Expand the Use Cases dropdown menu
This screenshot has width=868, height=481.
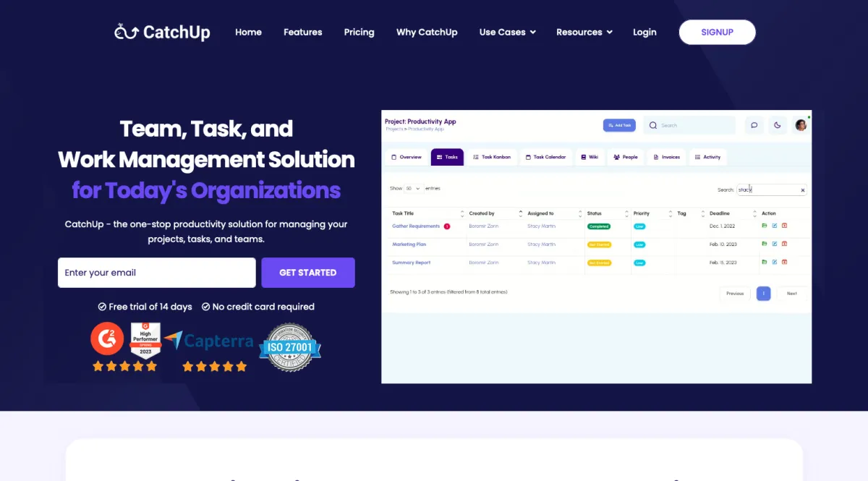(508, 32)
